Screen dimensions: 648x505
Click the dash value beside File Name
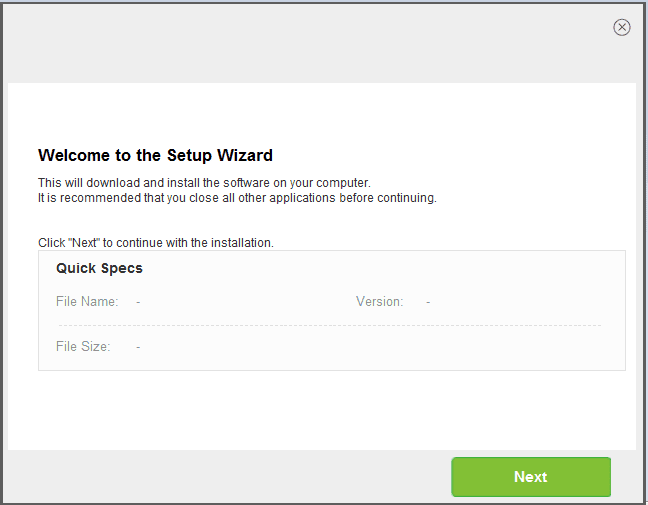coord(138,301)
